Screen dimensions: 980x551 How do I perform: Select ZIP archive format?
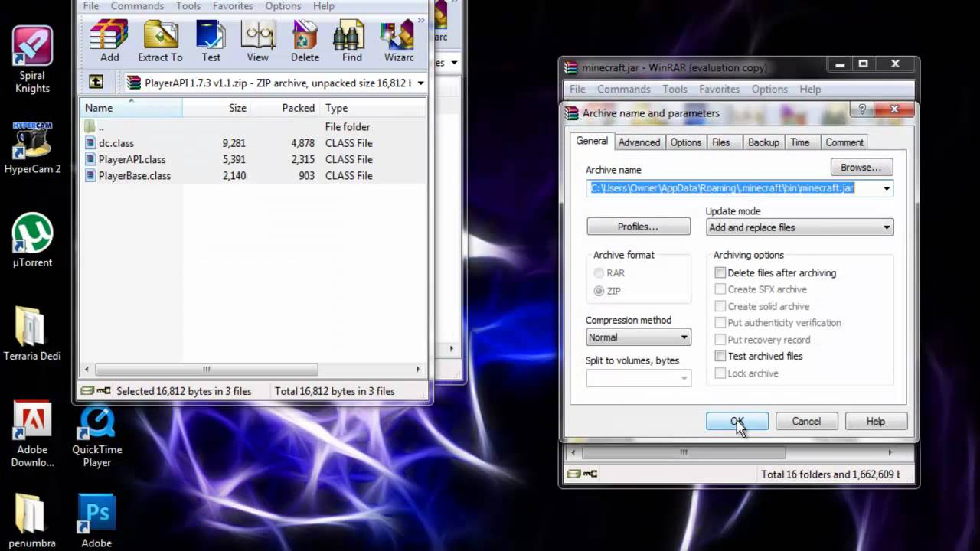(x=599, y=291)
